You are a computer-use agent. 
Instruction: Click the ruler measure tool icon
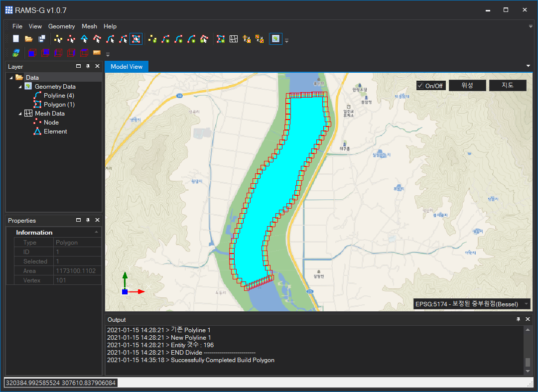coord(97,53)
